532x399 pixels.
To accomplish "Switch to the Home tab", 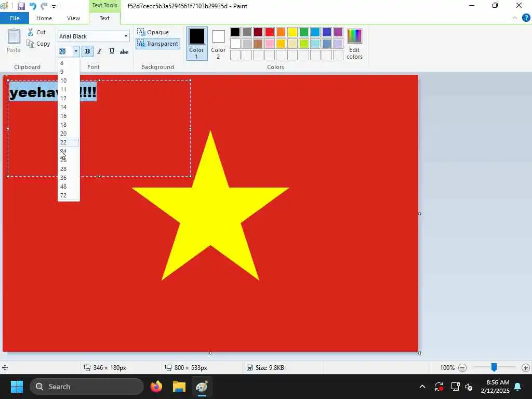I will point(44,18).
